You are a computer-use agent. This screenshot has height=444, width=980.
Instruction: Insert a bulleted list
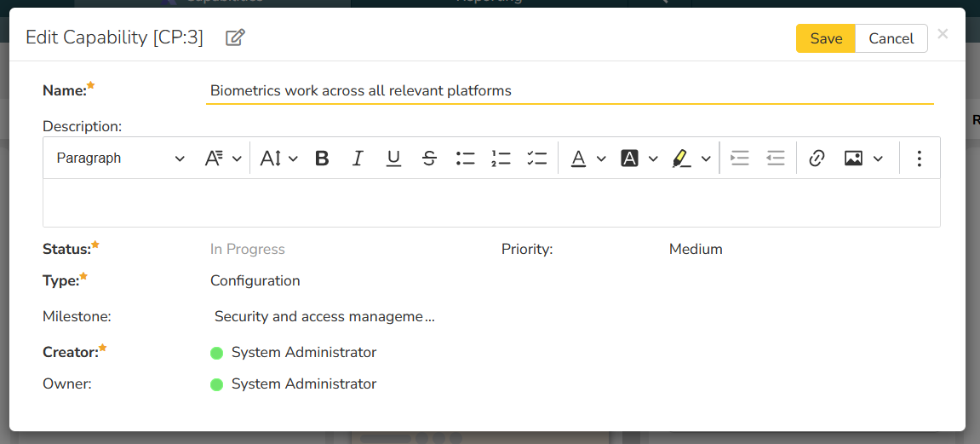465,159
